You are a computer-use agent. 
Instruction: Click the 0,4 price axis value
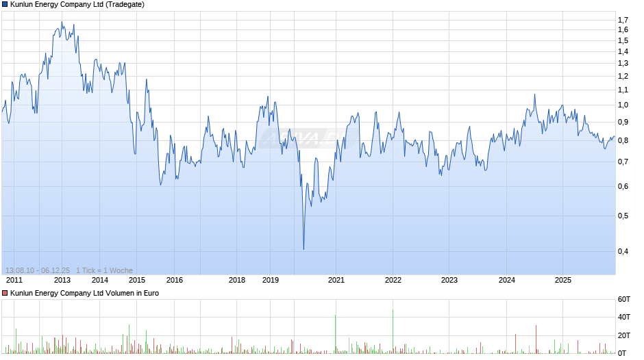(623, 251)
